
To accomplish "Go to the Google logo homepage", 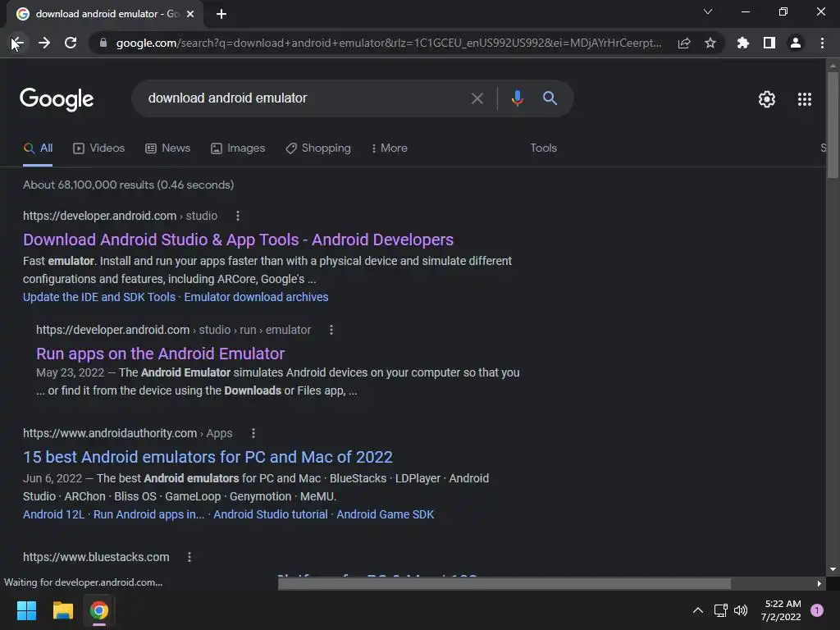I will click(57, 99).
